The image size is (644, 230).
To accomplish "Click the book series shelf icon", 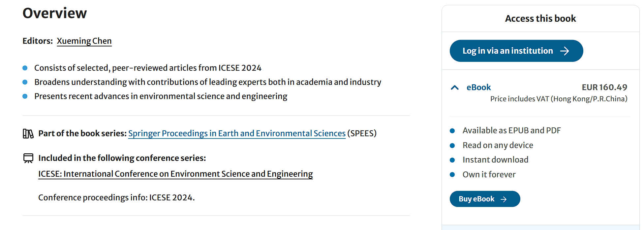I will 28,134.
